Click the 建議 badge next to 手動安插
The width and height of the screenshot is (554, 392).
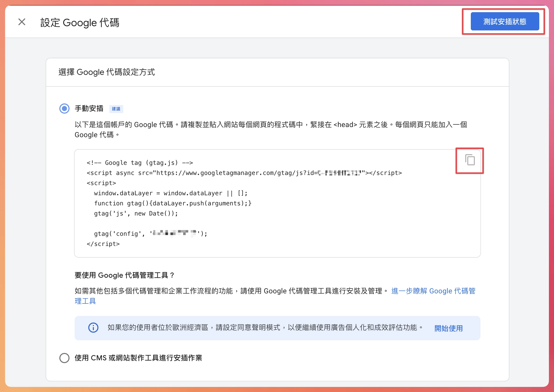117,109
